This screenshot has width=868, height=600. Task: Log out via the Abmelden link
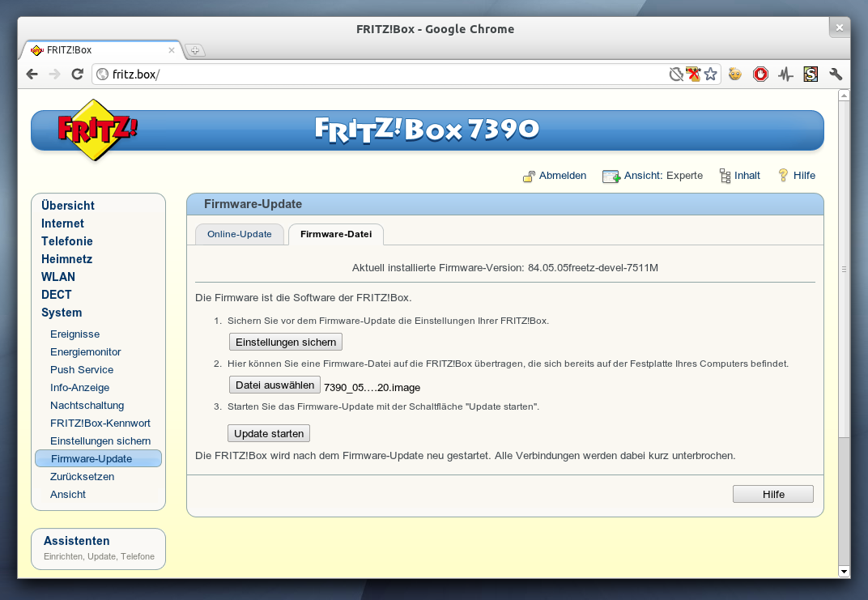click(562, 176)
